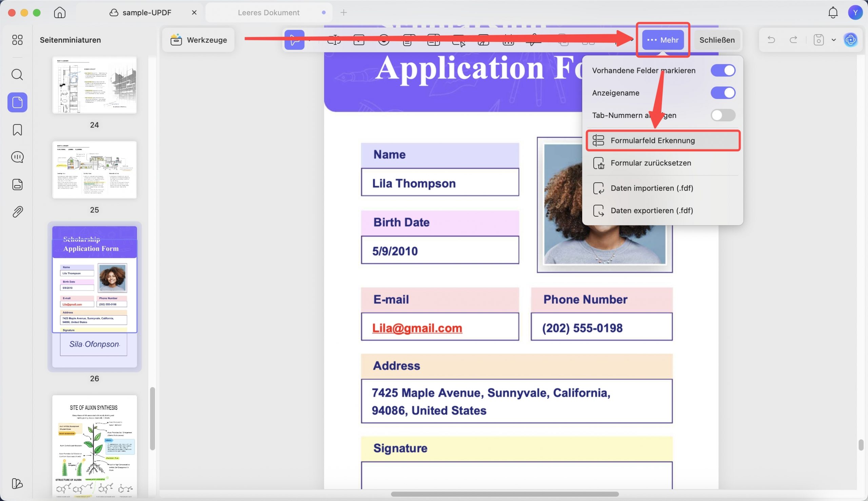Click the thumbnails panel vertical scrollbar
The image size is (868, 501).
[153, 418]
